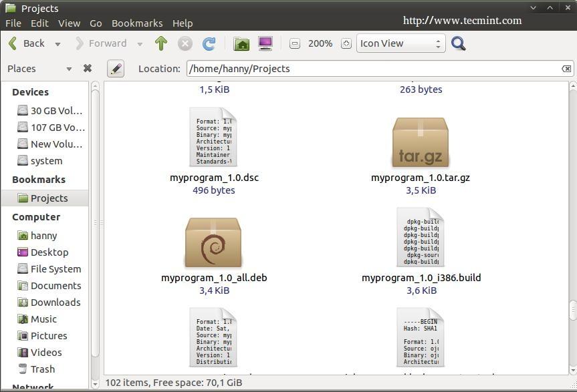Click the green Up arrow icon
Viewport: 577px width, 392px height.
[x=160, y=43]
